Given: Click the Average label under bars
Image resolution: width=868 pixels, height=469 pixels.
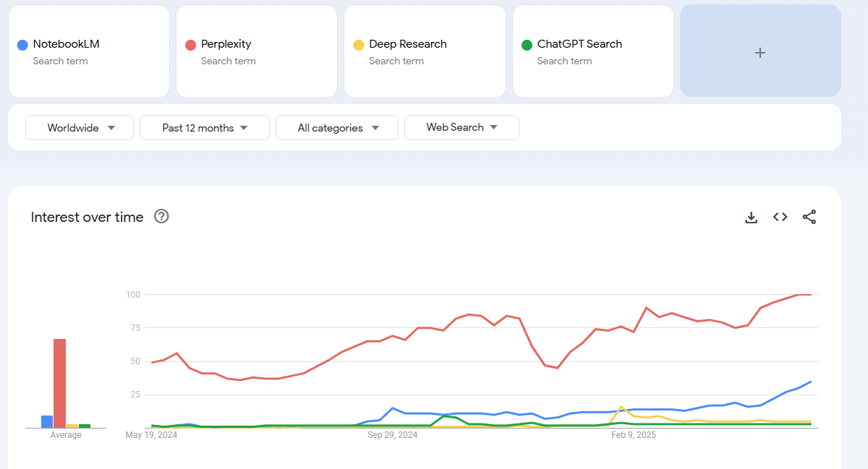Looking at the screenshot, I should (x=66, y=435).
